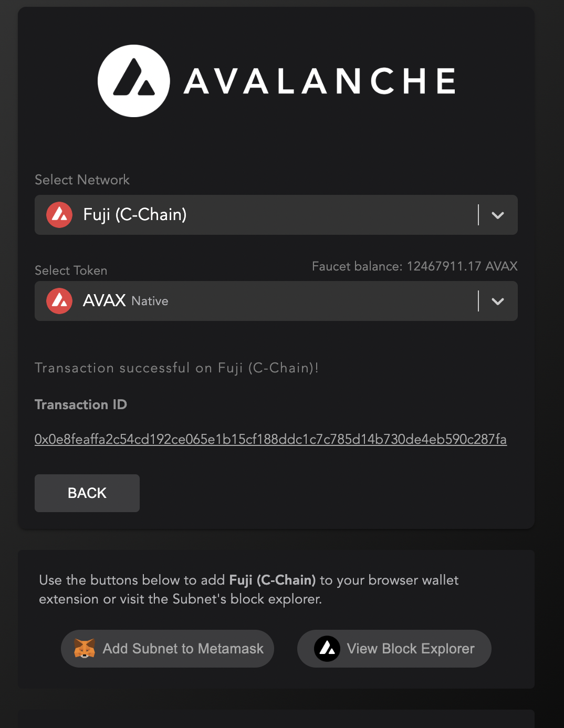Viewport: 564px width, 728px height.
Task: Expand the Select Token dropdown chevron
Action: tap(497, 301)
